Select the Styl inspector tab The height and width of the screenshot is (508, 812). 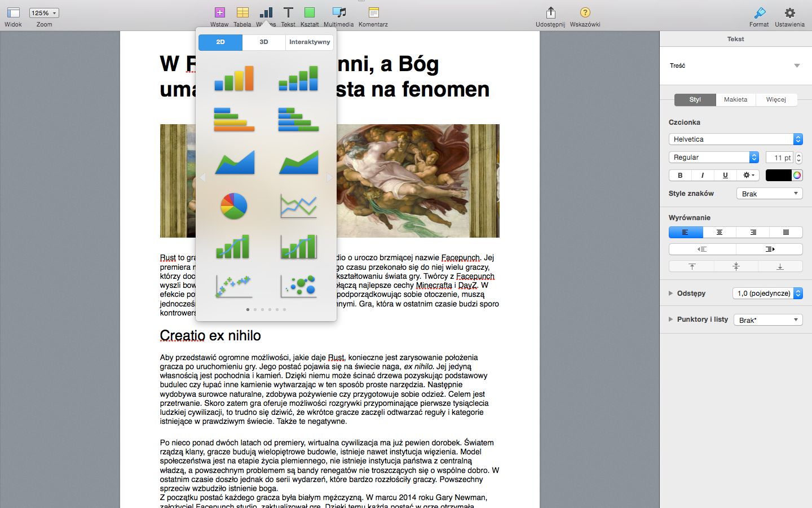tap(695, 99)
